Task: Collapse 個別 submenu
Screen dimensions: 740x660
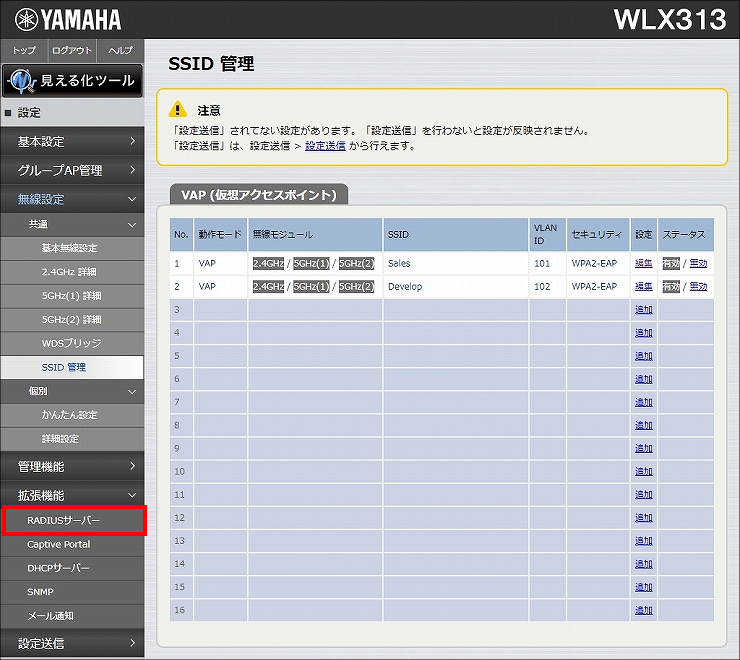Action: [x=72, y=391]
